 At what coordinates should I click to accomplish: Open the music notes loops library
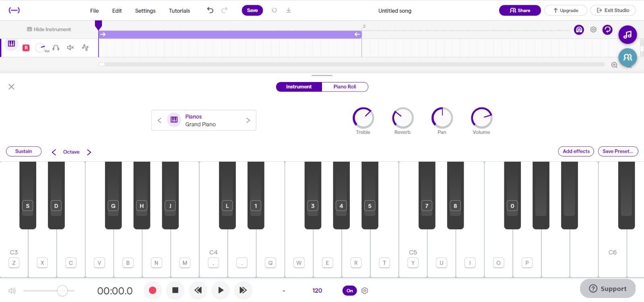pos(627,35)
